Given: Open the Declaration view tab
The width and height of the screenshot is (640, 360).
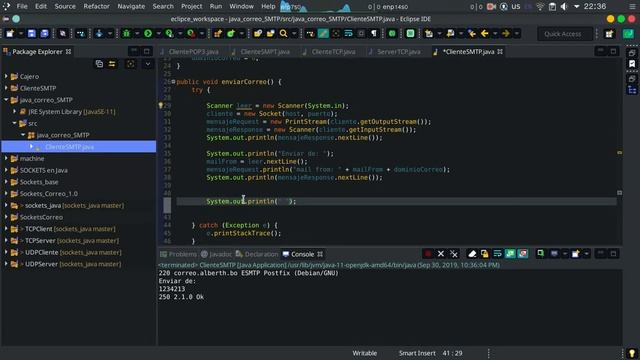Looking at the screenshot, I should pos(257,254).
